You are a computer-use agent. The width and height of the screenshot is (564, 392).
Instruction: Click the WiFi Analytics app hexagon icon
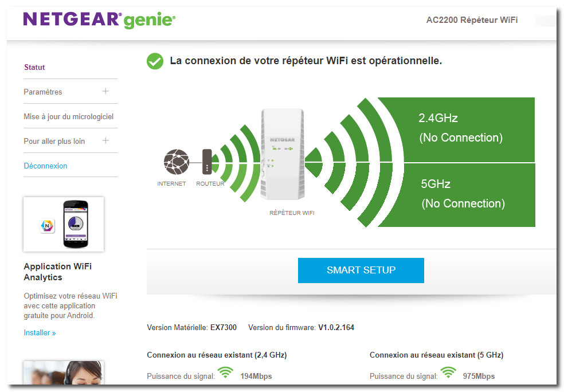coord(47,226)
